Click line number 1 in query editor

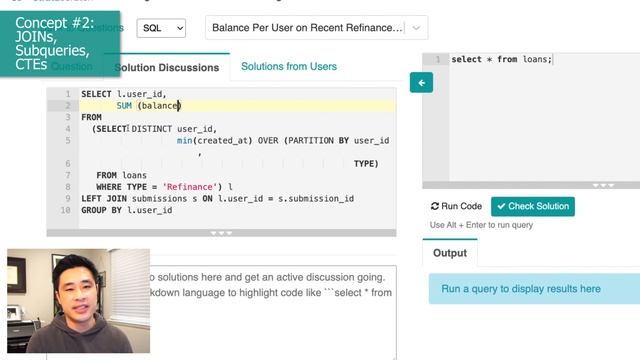[x=438, y=59]
